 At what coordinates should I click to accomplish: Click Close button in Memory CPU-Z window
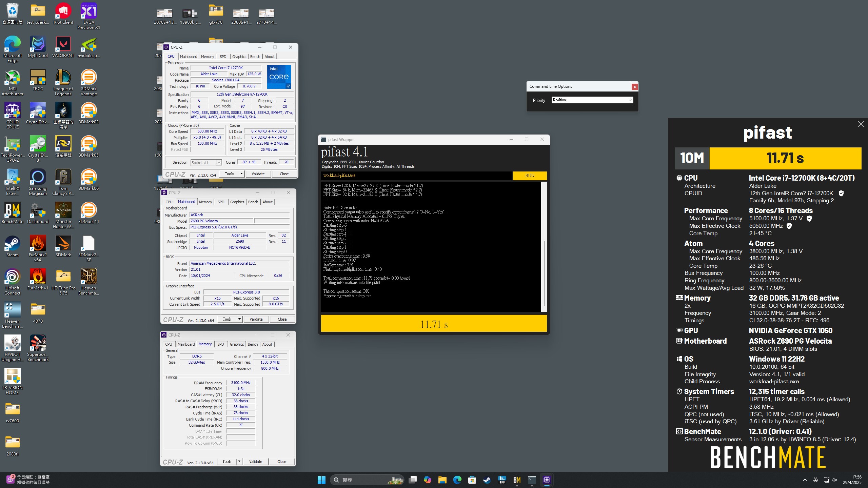click(282, 462)
